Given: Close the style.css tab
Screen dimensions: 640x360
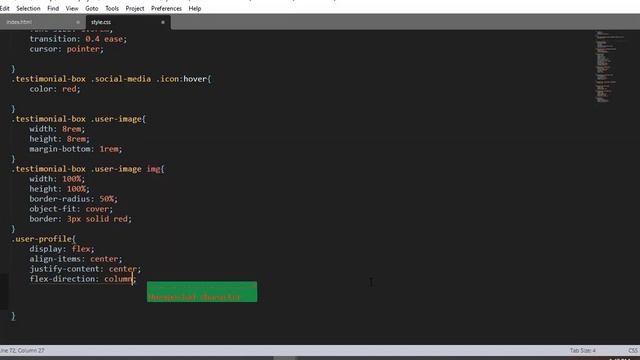Looking at the screenshot, I should click(x=163, y=22).
